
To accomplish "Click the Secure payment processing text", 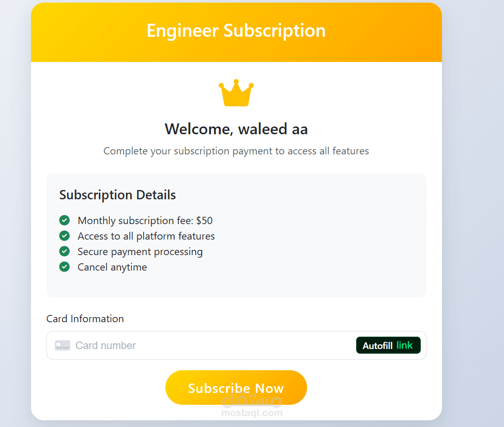I will (140, 251).
